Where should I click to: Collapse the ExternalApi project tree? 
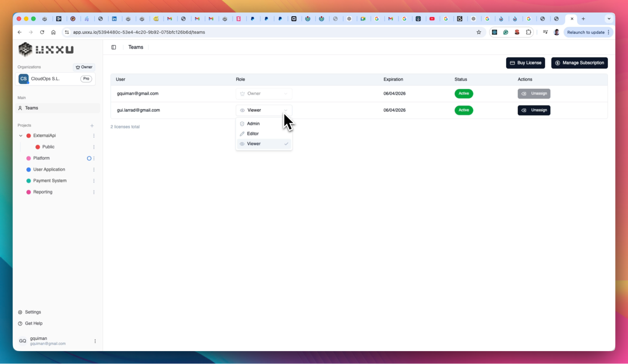pyautogui.click(x=21, y=136)
